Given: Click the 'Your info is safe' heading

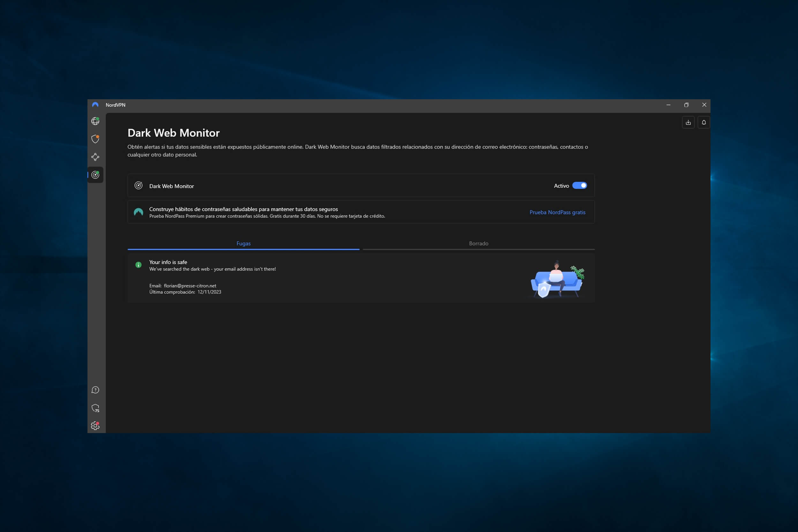Looking at the screenshot, I should pos(168,262).
